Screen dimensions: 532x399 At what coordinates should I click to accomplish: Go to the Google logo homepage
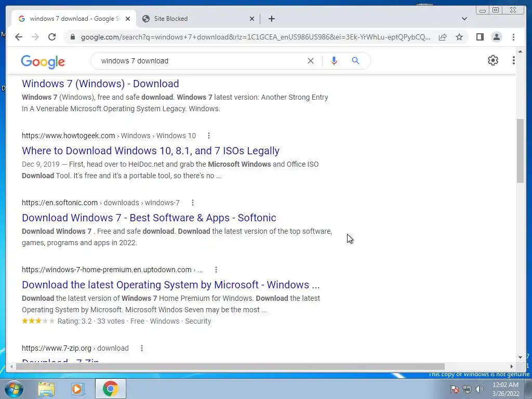[43, 62]
